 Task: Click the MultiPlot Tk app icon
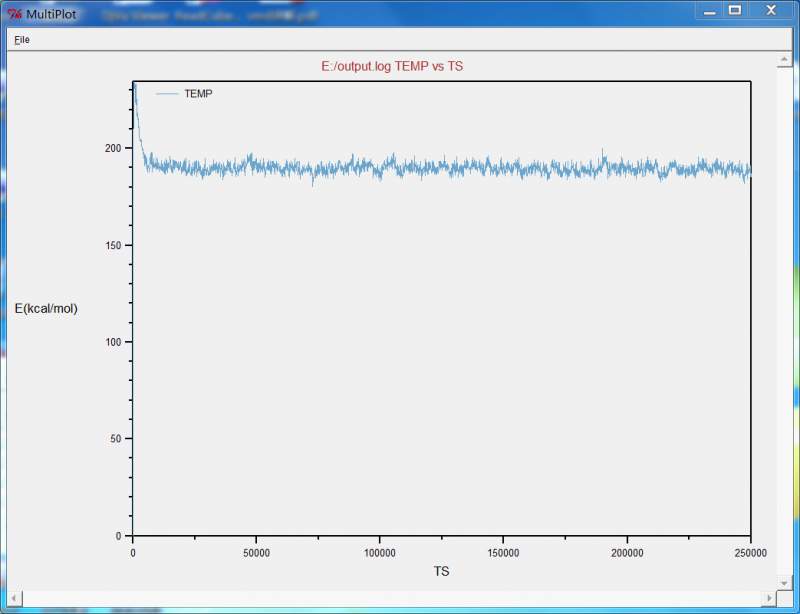pos(15,14)
